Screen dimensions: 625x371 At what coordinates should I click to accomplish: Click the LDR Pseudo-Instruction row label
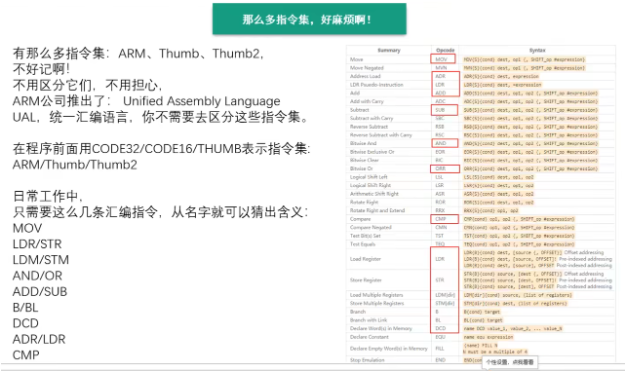pos(377,84)
